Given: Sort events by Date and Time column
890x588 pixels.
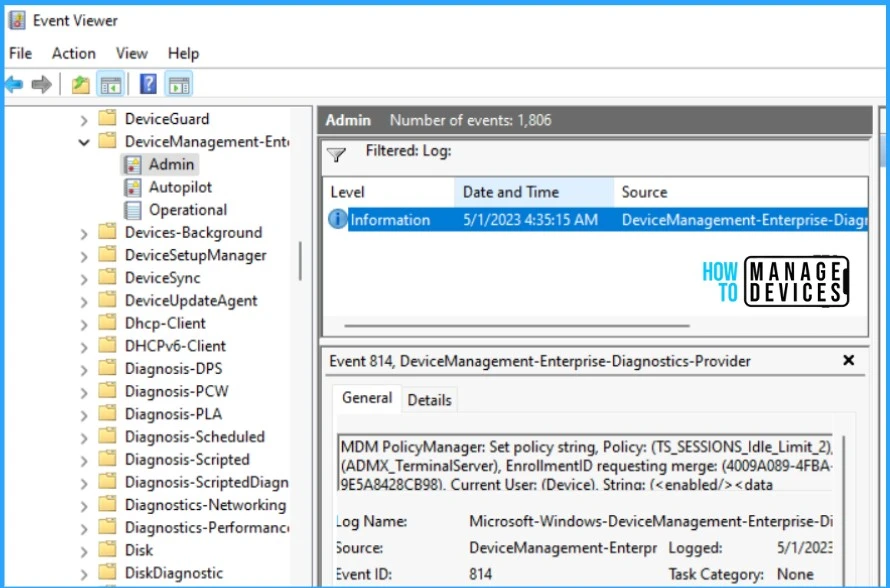Looking at the screenshot, I should [x=534, y=192].
